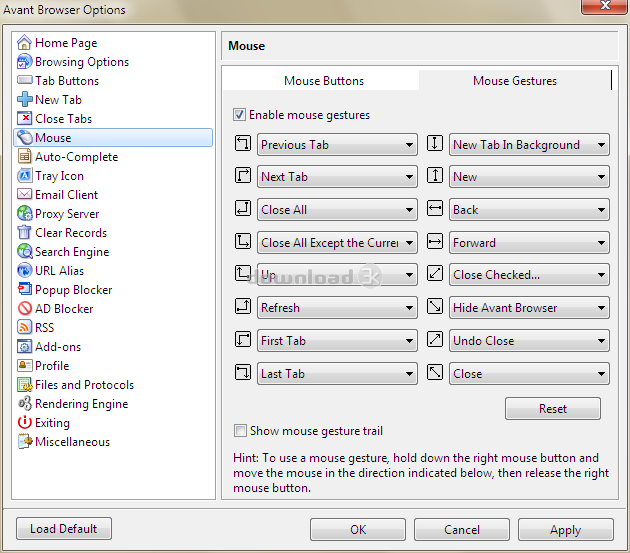Click the Rendering Engine gears icon

click(25, 404)
